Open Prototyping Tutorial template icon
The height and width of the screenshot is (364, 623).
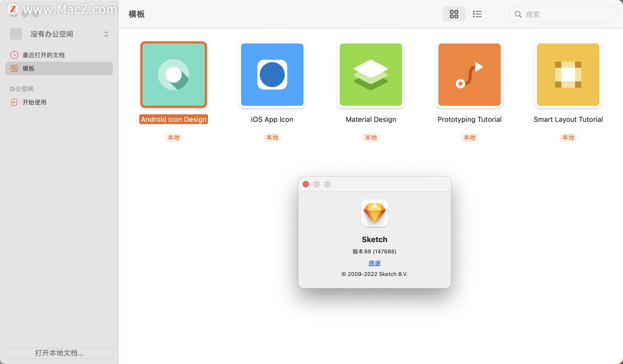click(x=469, y=75)
